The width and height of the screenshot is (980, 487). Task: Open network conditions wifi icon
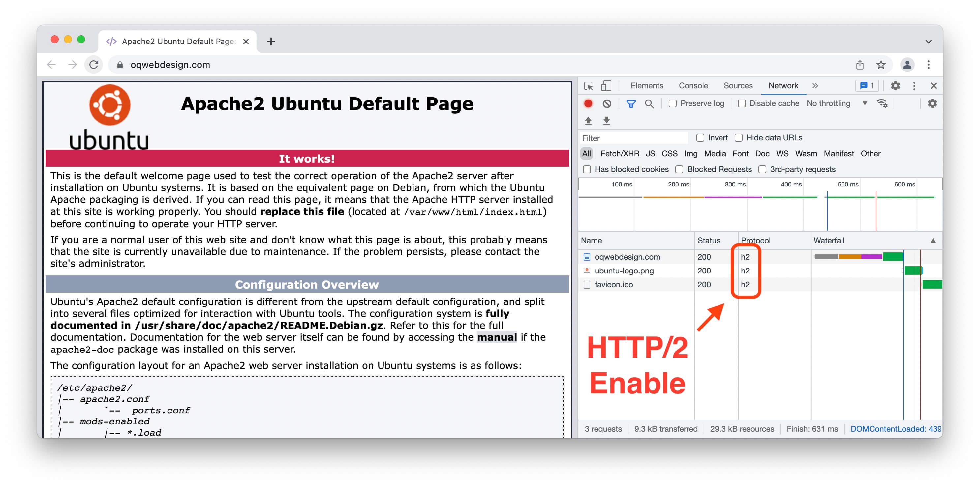point(882,103)
